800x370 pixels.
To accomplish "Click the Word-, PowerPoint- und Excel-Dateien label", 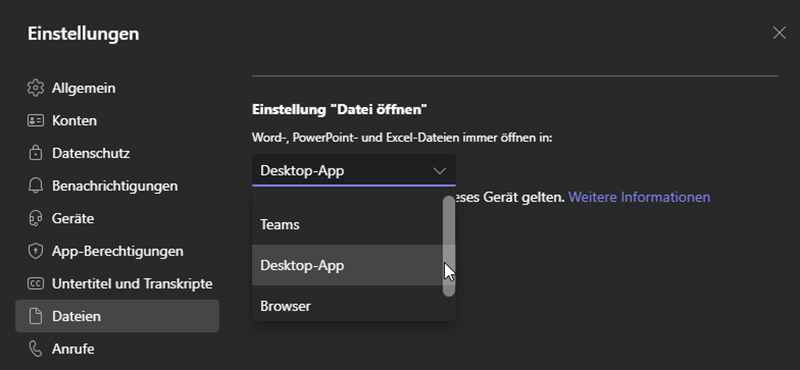I will [402, 138].
